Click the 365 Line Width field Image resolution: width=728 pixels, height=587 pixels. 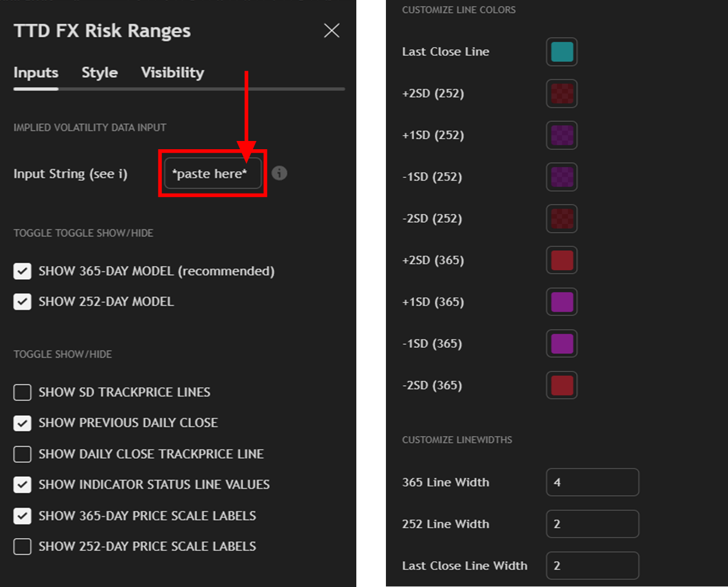[592, 482]
